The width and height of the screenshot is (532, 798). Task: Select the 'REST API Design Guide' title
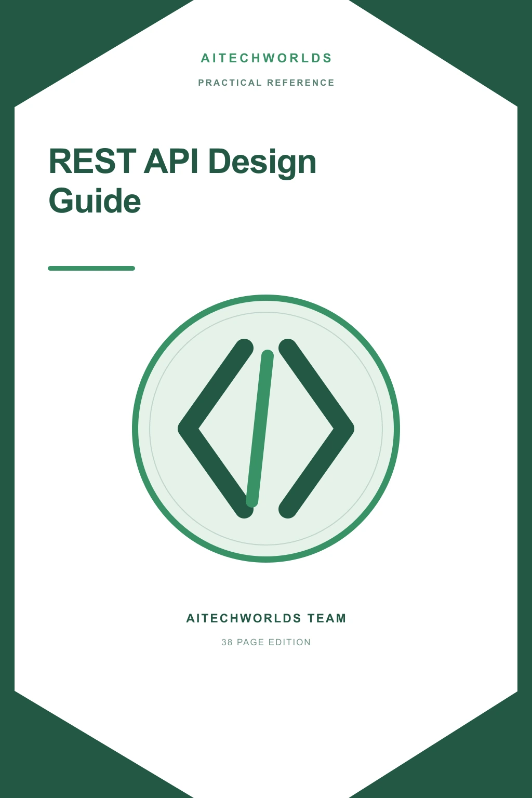(x=182, y=181)
